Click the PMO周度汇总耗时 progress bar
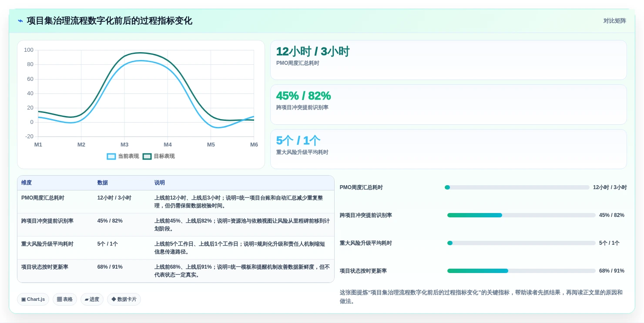Viewport: 644px width, 323px height. [517, 187]
